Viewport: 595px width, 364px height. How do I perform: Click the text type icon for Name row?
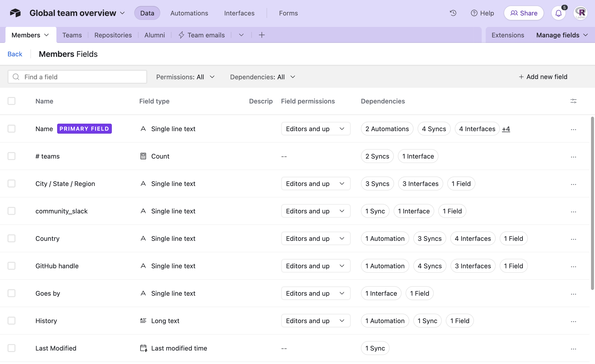(x=143, y=129)
